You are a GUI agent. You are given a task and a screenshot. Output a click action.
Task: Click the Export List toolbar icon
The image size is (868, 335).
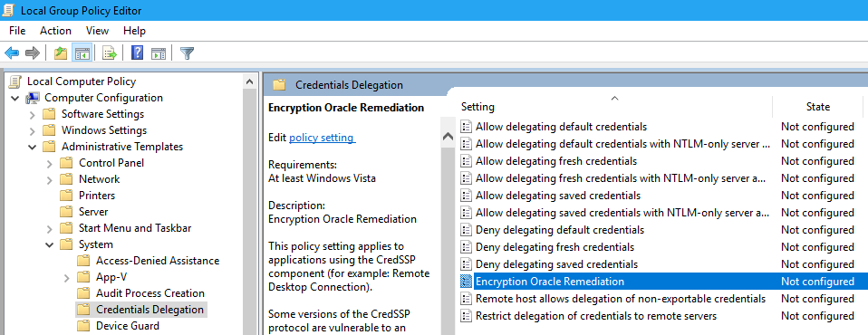click(x=110, y=53)
